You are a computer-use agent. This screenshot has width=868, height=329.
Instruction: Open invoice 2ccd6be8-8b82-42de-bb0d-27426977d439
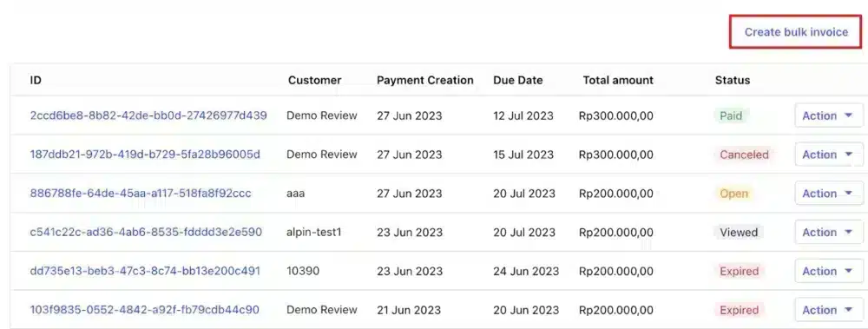click(x=148, y=115)
